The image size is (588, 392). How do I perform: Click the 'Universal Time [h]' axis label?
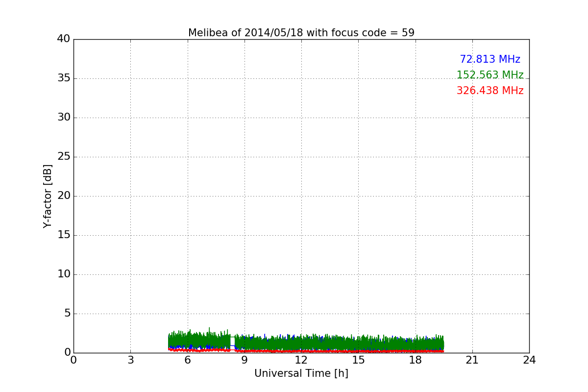(301, 373)
